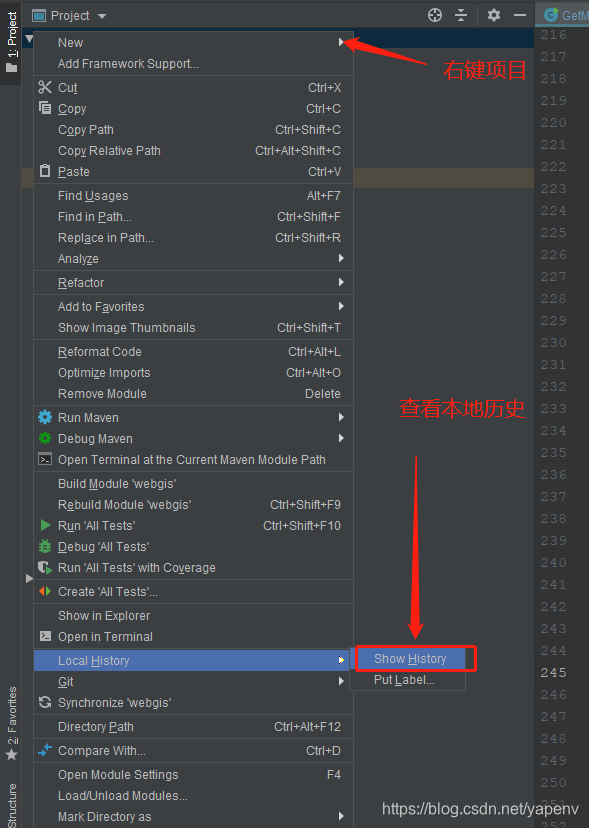The image size is (589, 828).
Task: Click the Cut scissors icon
Action: point(45,87)
